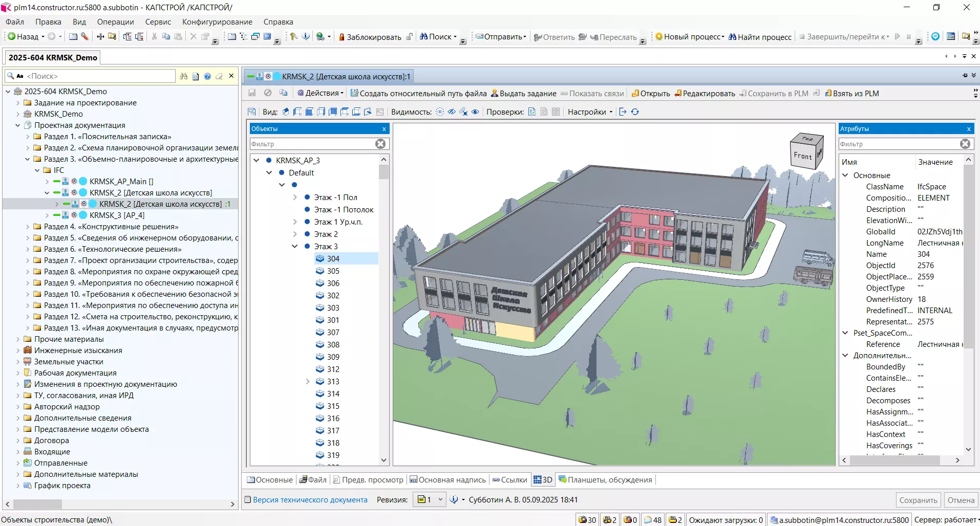
Task: Click the Взять из PLM icon
Action: [828, 93]
